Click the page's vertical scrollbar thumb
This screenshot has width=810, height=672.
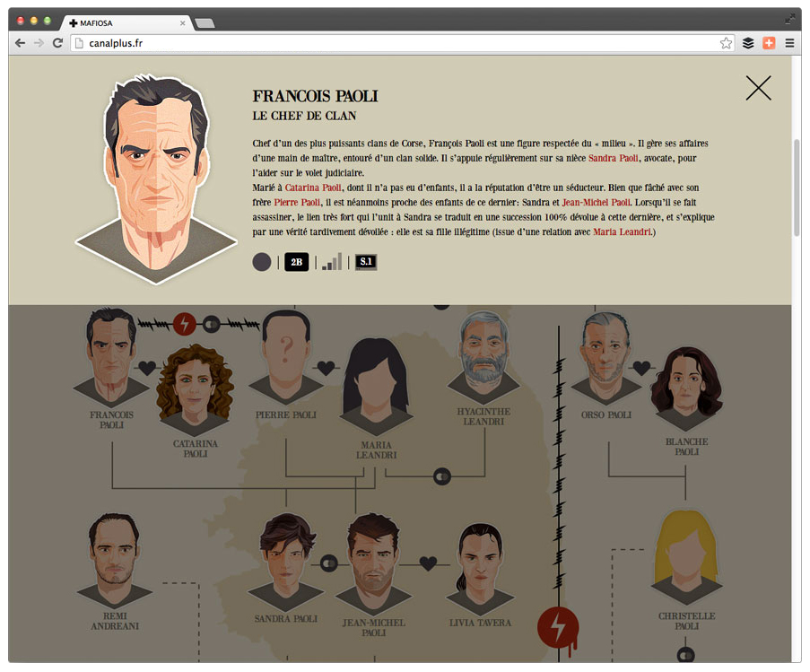click(797, 187)
